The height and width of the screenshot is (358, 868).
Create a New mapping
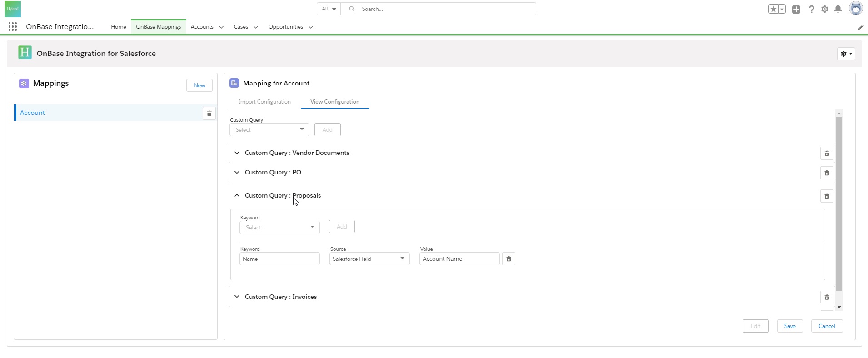(199, 85)
